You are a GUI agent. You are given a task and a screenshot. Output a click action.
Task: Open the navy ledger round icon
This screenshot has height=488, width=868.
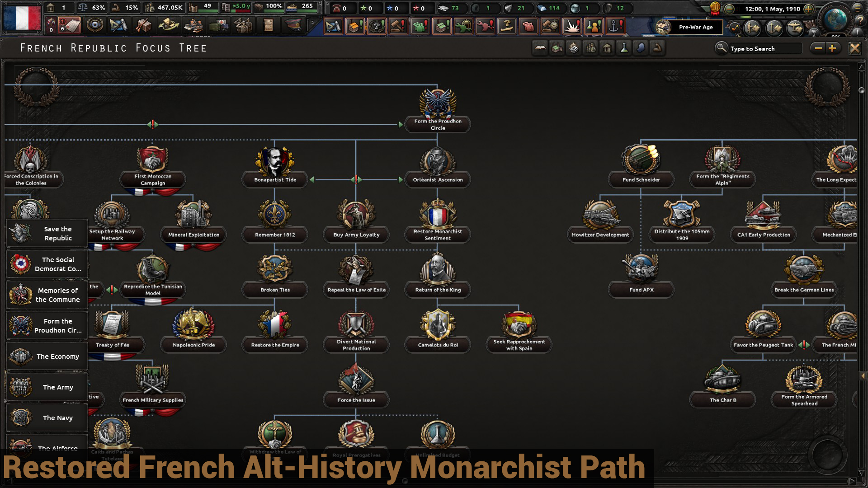coord(774,28)
